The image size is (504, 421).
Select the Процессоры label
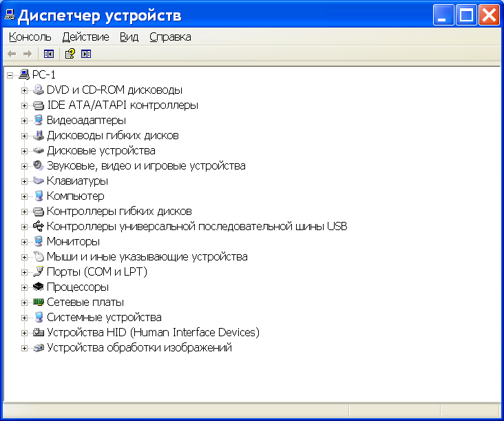(x=78, y=287)
